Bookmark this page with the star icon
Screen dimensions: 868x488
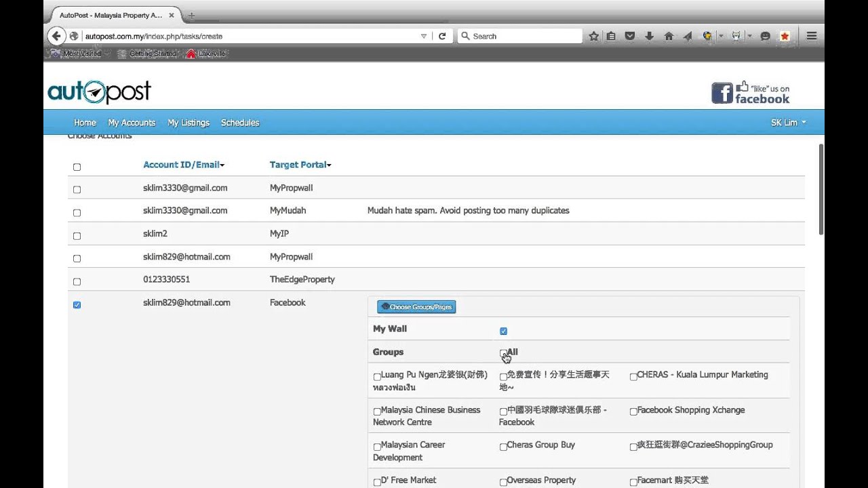(594, 36)
